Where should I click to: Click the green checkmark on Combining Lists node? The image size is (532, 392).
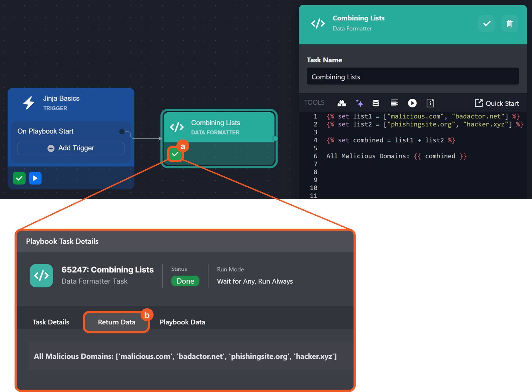click(175, 154)
